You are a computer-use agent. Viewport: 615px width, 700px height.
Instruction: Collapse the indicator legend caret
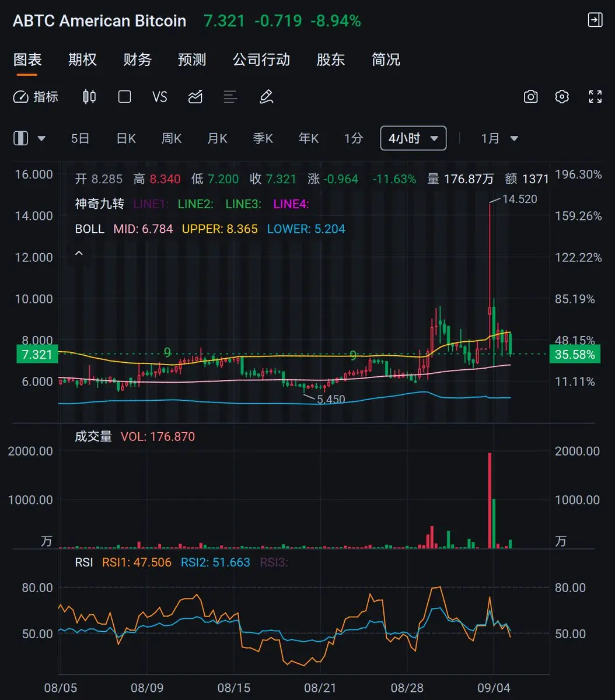click(x=79, y=254)
